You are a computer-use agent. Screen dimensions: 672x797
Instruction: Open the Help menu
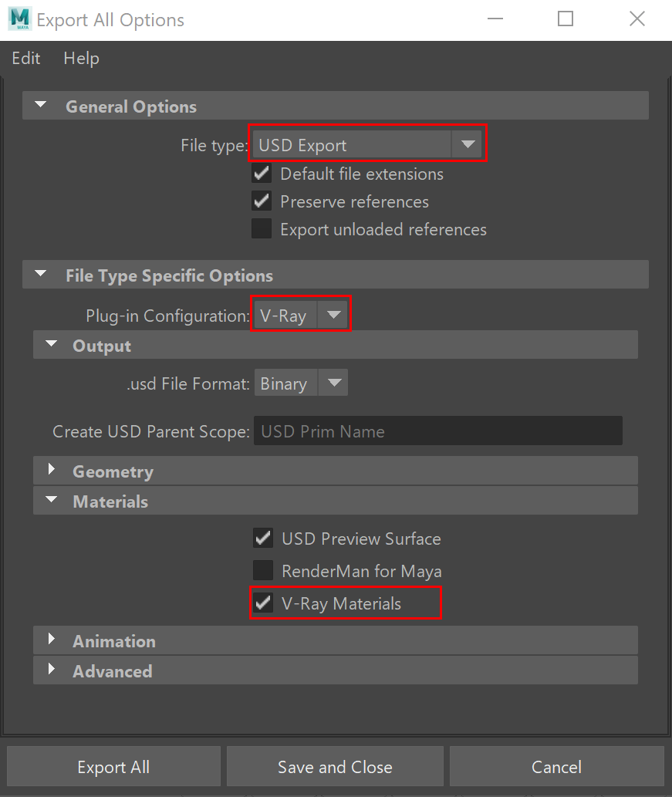tap(81, 58)
